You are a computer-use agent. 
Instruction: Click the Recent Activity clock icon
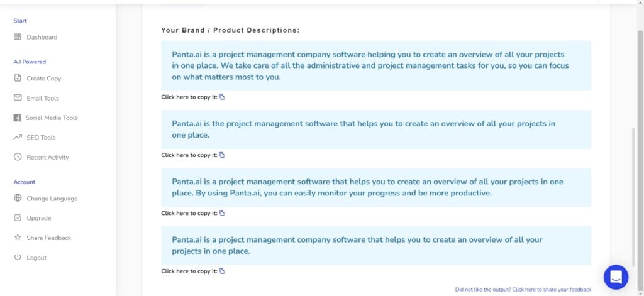(18, 157)
